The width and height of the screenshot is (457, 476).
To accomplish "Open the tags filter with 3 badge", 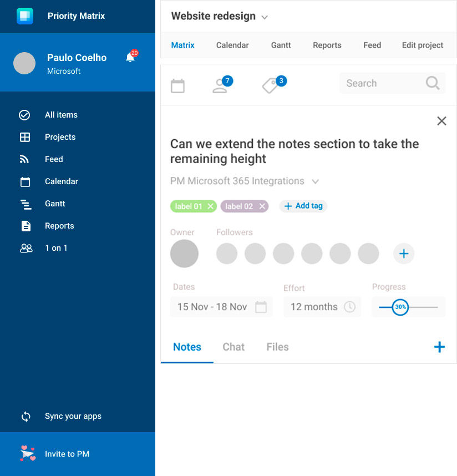I will 271,86.
